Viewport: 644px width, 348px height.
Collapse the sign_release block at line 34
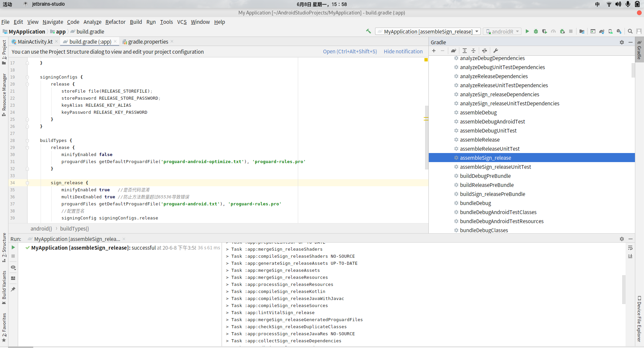(27, 183)
